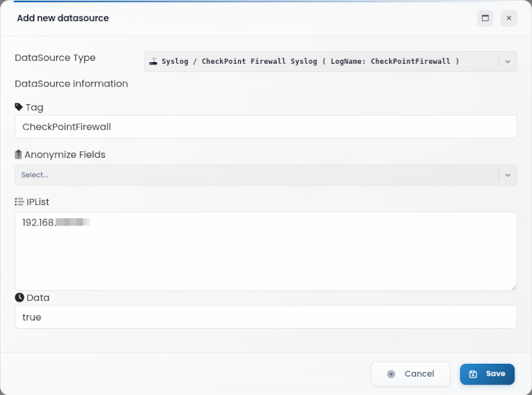Click the Save button
Image resolution: width=532 pixels, height=395 pixels.
pyautogui.click(x=487, y=374)
